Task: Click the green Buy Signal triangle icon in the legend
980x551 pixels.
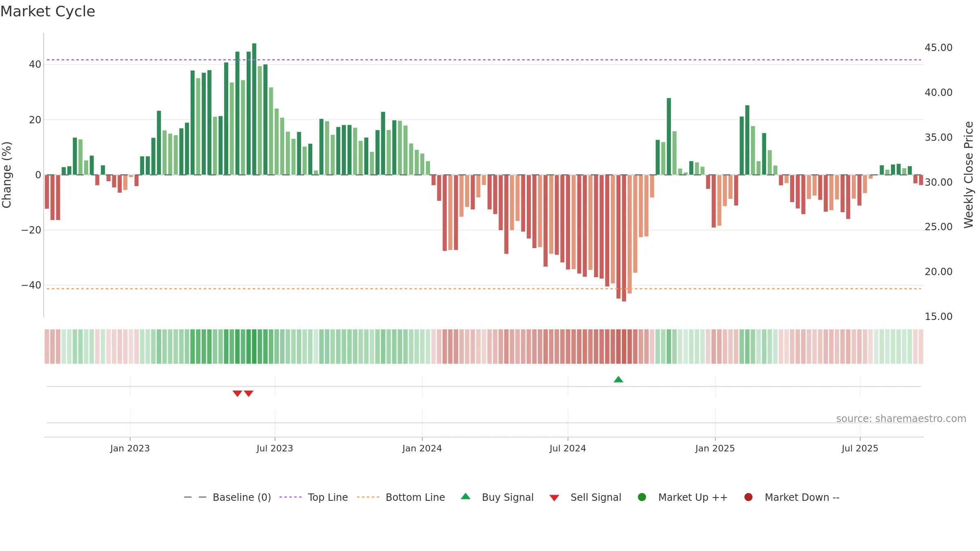Action: coord(465,496)
